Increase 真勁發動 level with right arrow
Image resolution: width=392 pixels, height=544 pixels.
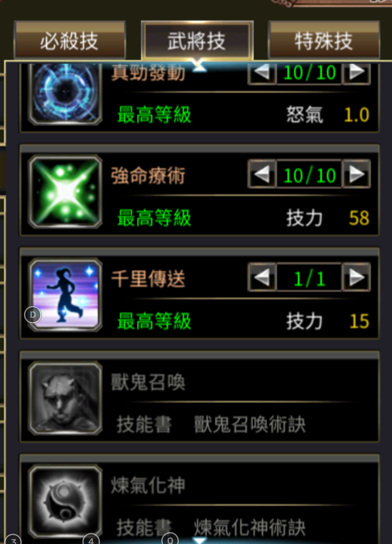(356, 73)
